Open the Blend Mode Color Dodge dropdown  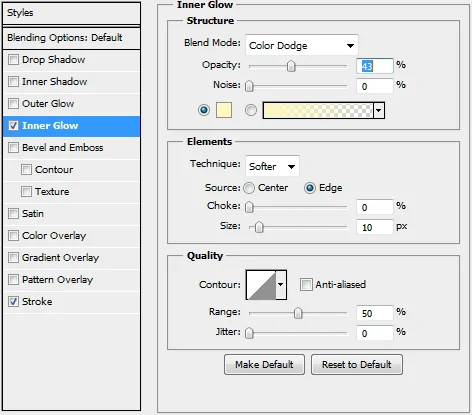[x=302, y=45]
